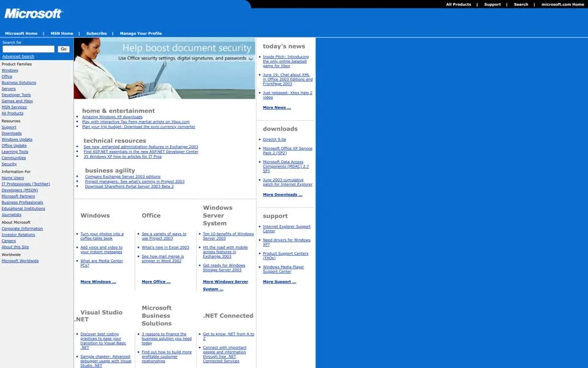Open the Corporate Information link
Viewport: 588px width, 368px height.
22,229
